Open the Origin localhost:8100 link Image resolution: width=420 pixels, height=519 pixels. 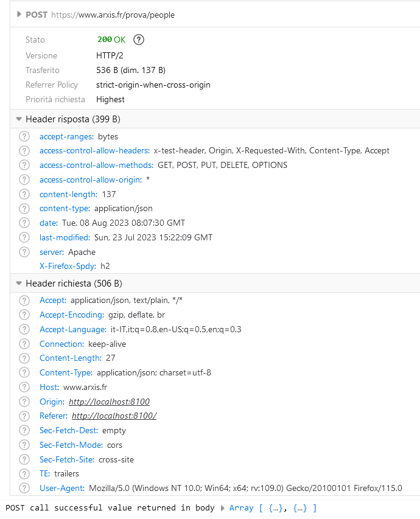[x=109, y=402]
